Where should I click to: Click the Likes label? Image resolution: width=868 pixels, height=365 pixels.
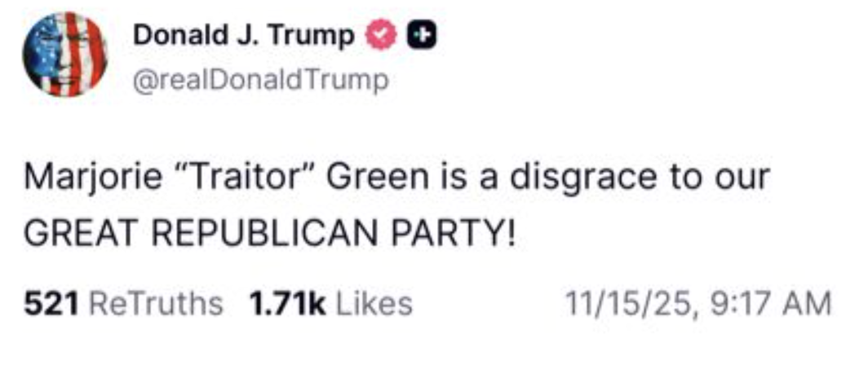pyautogui.click(x=374, y=304)
